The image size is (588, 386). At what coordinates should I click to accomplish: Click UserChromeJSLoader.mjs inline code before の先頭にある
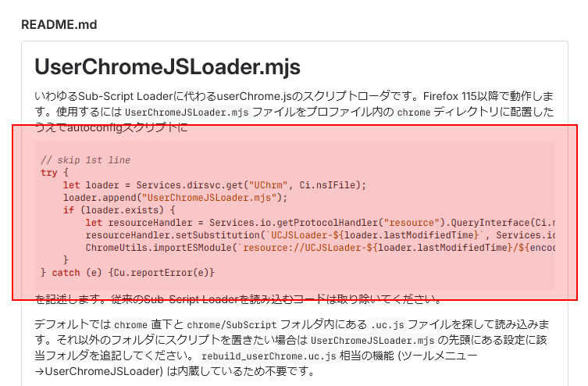click(x=372, y=340)
